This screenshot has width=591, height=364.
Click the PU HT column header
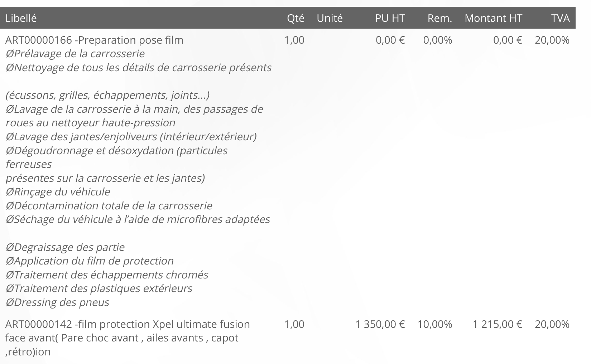(x=390, y=18)
